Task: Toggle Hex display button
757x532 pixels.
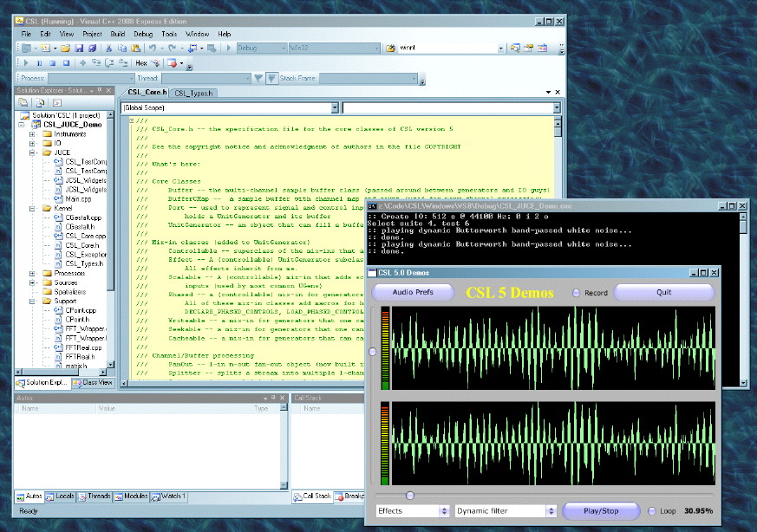Action: point(141,63)
